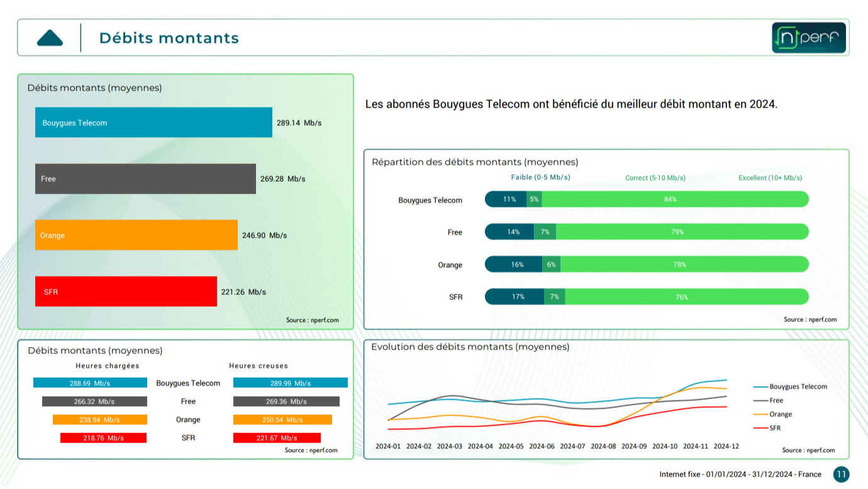The height and width of the screenshot is (489, 868).
Task: Click SFR 17% faible segment
Action: (x=515, y=297)
